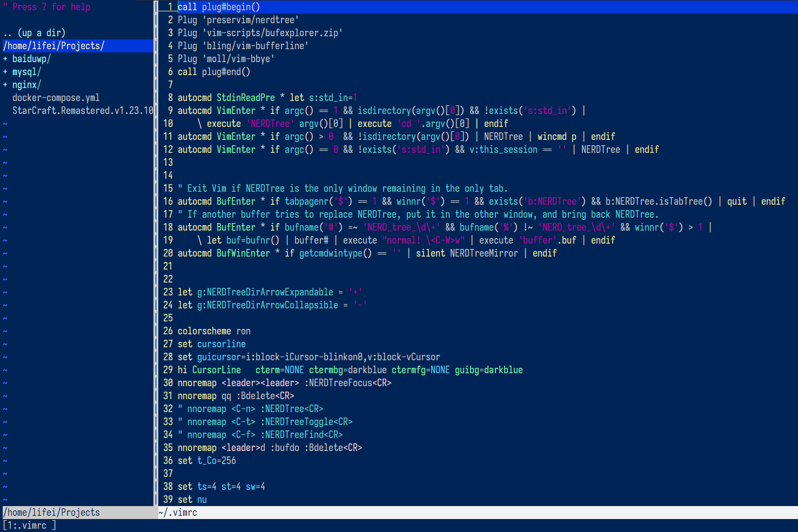Viewport: 798px width, 532px height.
Task: Click "bufname('#')" on line 18
Action: [314, 227]
